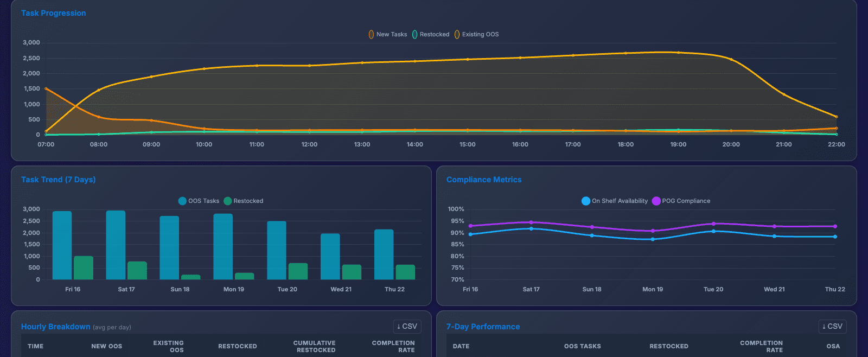Select the Wed 21 OOS Tasks bar
Screen dimensions: 868x357
click(x=330, y=256)
